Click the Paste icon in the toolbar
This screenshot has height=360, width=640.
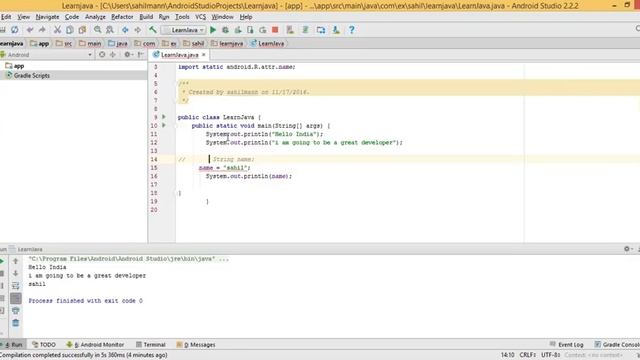point(82,30)
